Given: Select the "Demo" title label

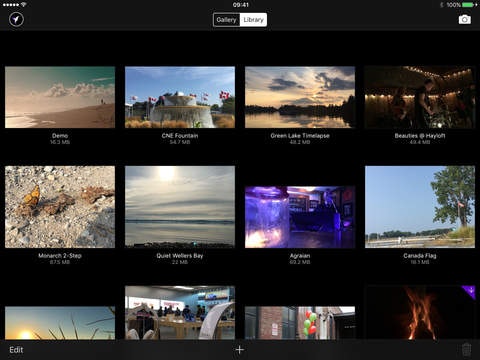Looking at the screenshot, I should [x=60, y=136].
